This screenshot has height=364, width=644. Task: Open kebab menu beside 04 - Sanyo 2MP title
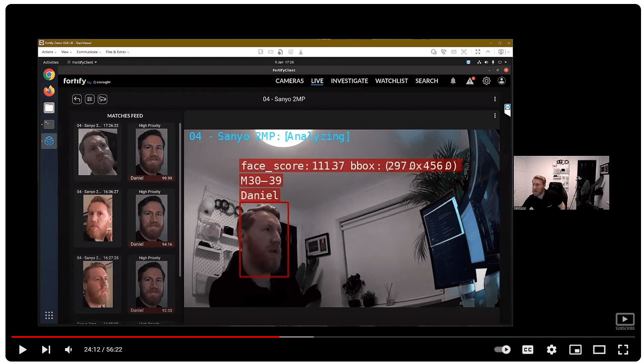pyautogui.click(x=495, y=99)
